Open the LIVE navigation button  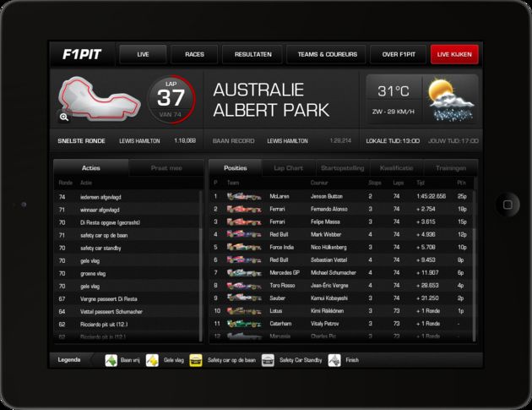coord(143,54)
